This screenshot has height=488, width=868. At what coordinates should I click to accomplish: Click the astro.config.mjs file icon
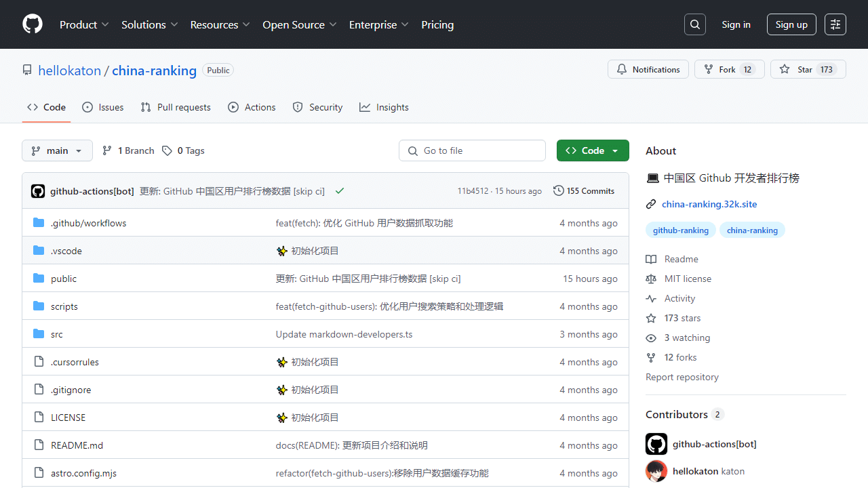click(39, 473)
